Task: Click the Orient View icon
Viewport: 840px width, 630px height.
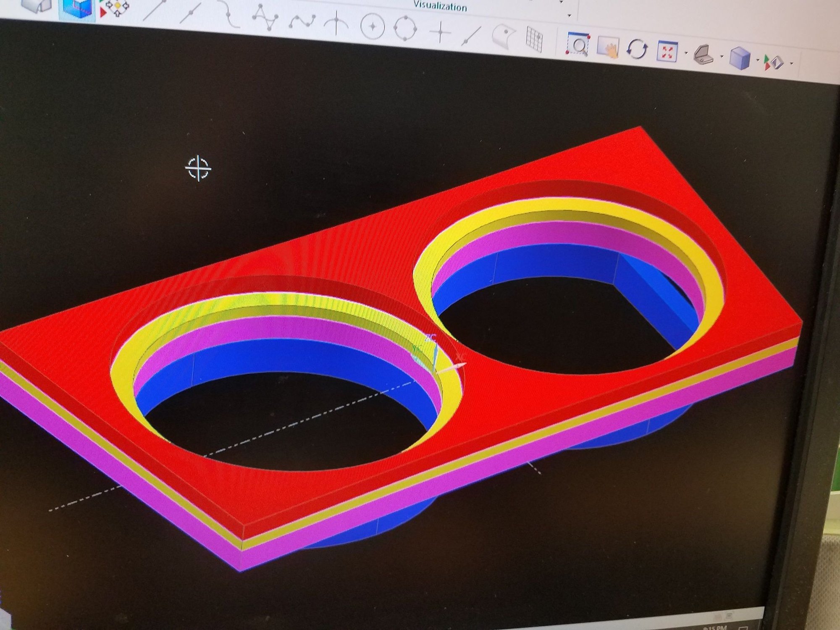Action: click(x=703, y=55)
